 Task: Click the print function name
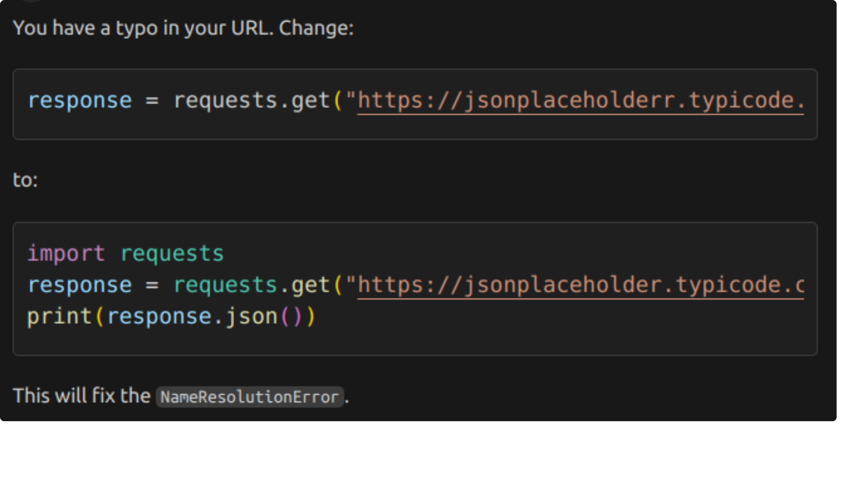click(x=60, y=316)
